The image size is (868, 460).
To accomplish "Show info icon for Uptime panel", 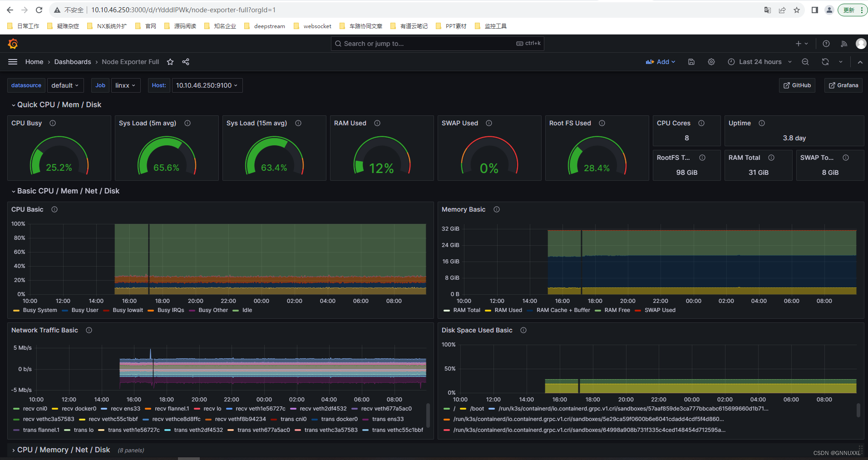I will pyautogui.click(x=762, y=123).
